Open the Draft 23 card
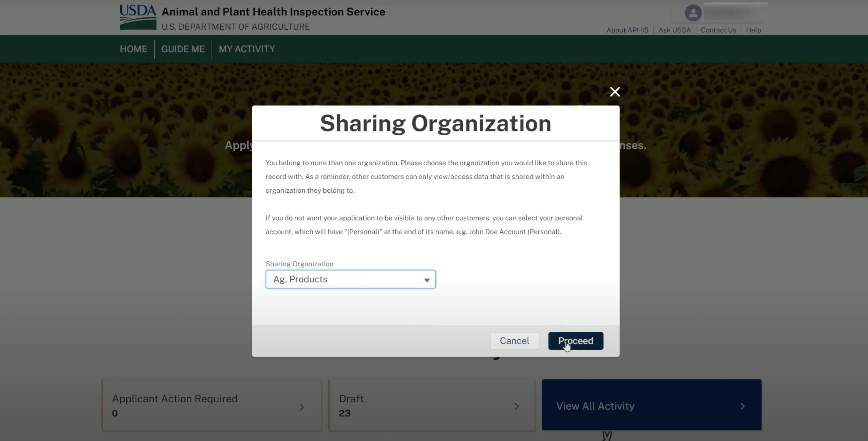The width and height of the screenshot is (868, 441). click(x=432, y=405)
